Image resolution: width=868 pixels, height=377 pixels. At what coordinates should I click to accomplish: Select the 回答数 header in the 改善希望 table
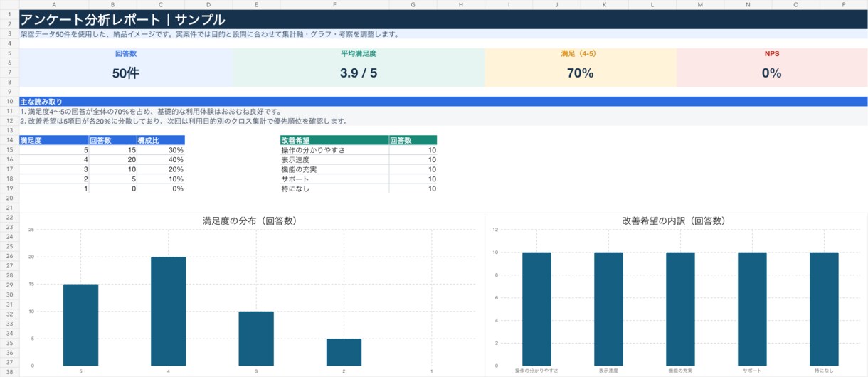pos(413,140)
